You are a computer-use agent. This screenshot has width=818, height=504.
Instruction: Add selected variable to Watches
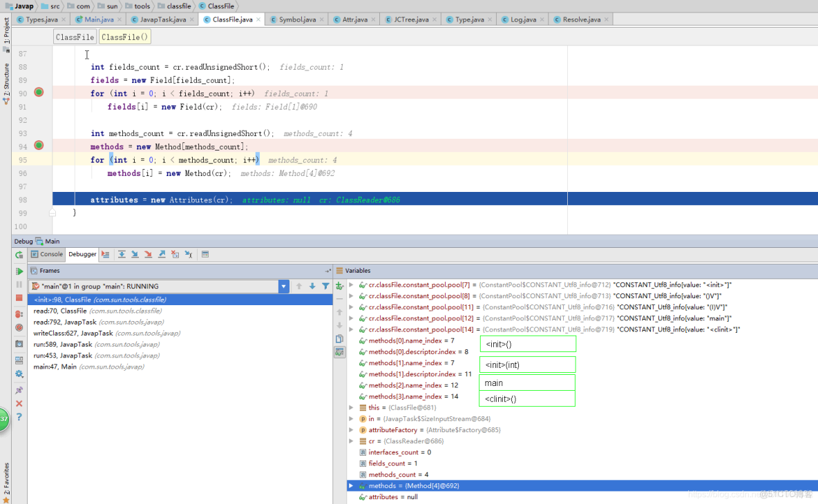339,287
